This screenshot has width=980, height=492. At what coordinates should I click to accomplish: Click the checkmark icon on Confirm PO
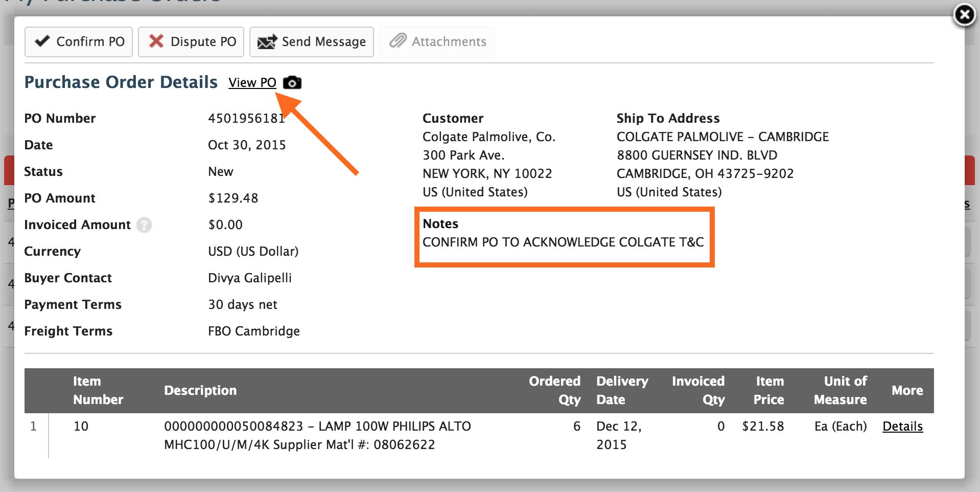point(42,41)
